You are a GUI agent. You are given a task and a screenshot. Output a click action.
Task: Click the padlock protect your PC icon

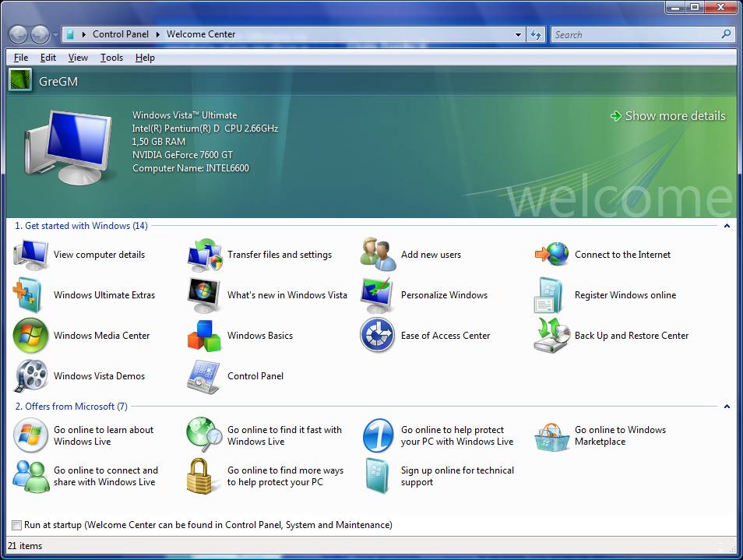click(199, 476)
